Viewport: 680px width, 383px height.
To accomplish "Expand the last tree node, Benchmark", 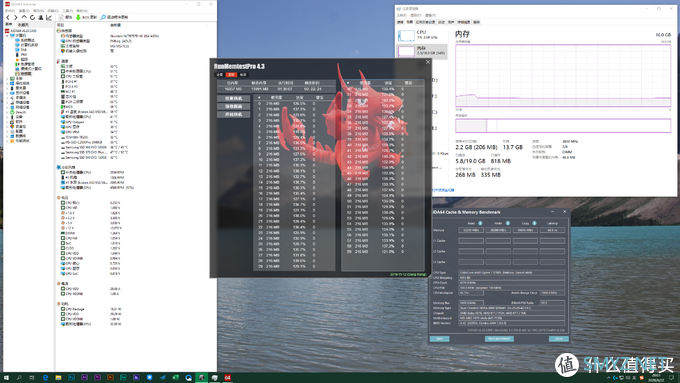I will tap(7, 141).
